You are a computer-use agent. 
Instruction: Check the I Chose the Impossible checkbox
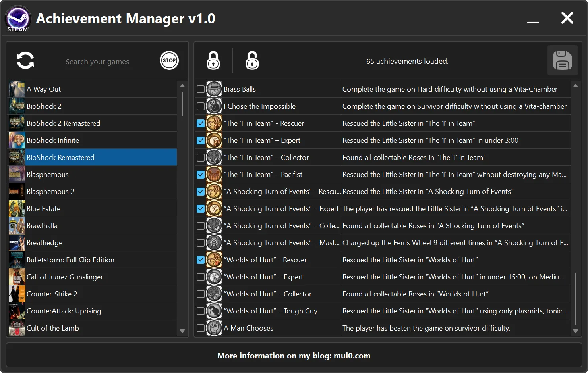click(x=201, y=106)
